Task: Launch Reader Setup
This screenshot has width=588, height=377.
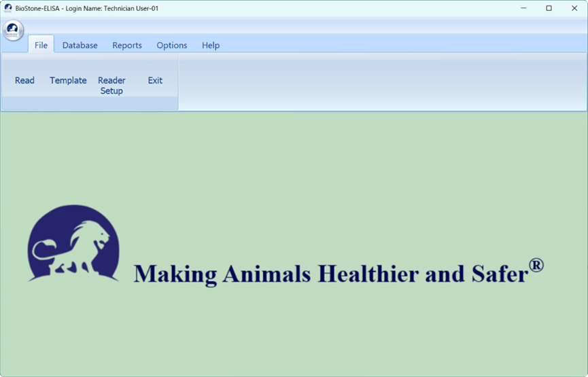Action: [111, 86]
